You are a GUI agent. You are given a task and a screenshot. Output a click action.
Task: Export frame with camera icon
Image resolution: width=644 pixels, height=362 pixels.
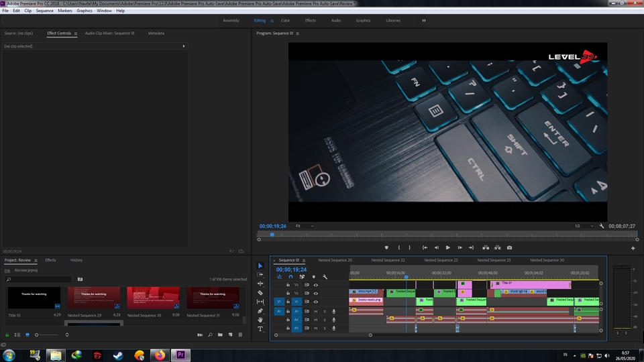(509, 247)
